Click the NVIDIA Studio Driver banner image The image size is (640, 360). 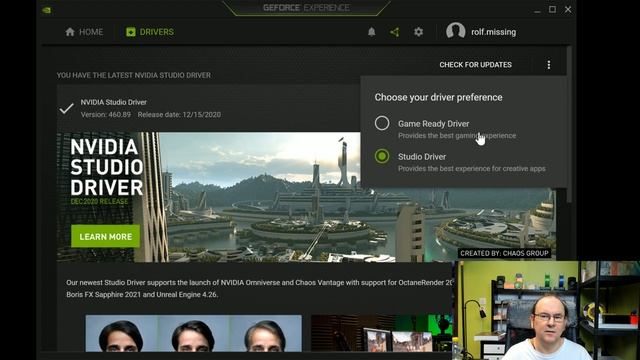(306, 197)
